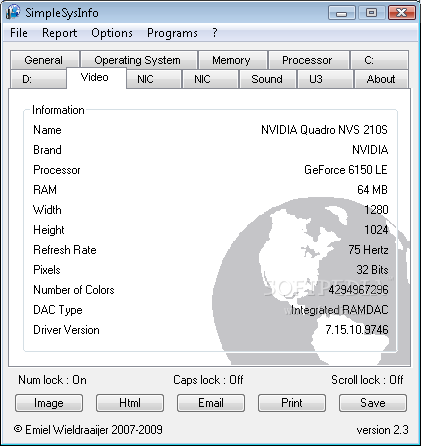Maximize the SimpleSysInfo window
Viewport: 421px width, 446px height.
371,13
